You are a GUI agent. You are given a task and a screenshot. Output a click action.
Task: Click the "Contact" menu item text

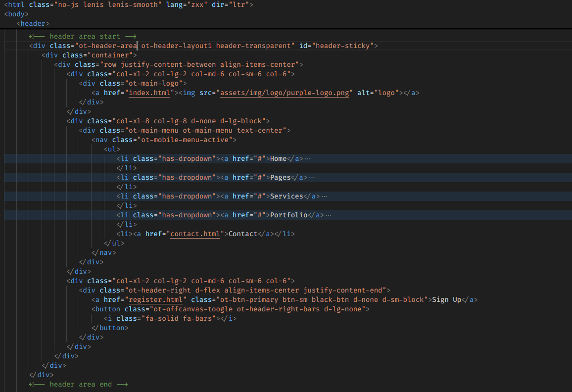click(242, 234)
